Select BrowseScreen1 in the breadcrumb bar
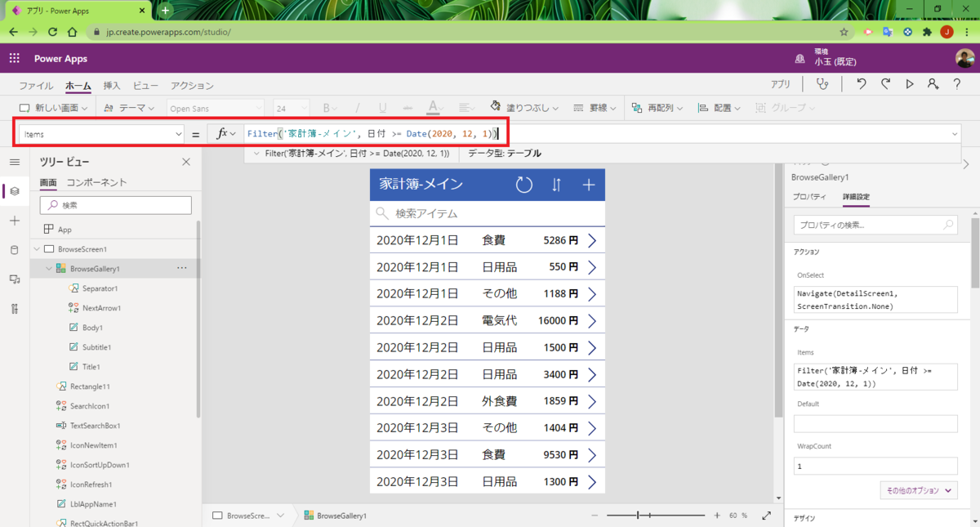Viewport: 980px width, 527px height. point(247,516)
